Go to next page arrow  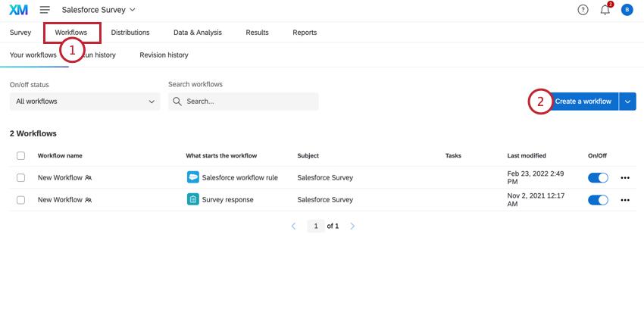click(352, 226)
